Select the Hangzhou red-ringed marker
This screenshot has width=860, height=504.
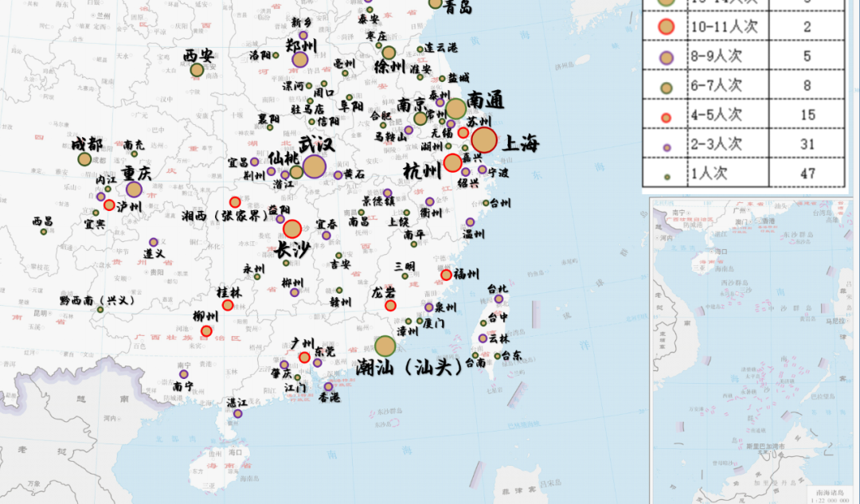click(452, 162)
